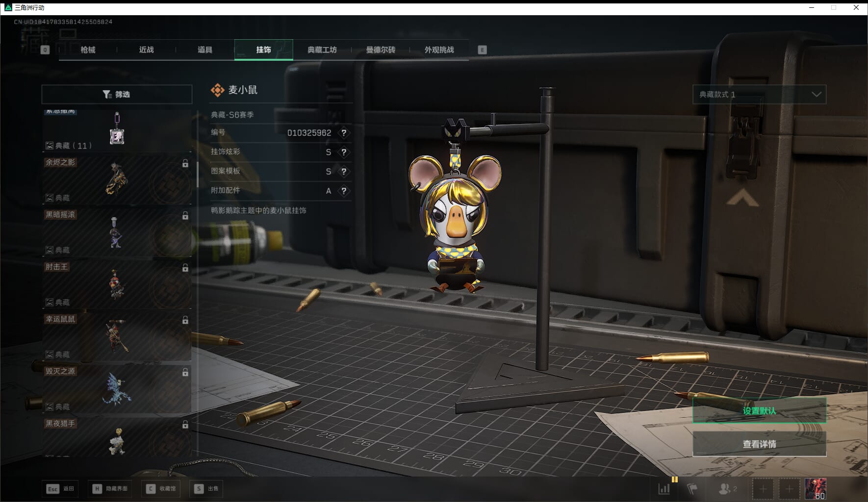Click the help icon beside 图案模板
This screenshot has height=502, width=868.
point(344,172)
